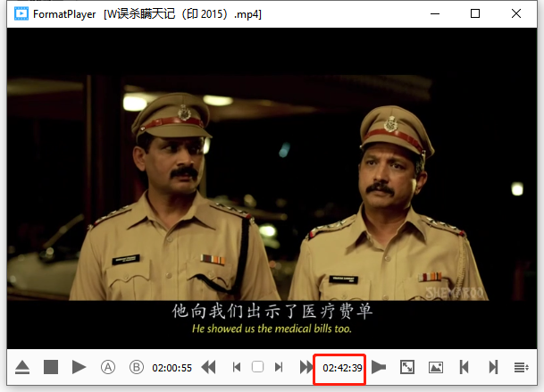
Task: Open the playlist menu icon
Action: 521,367
